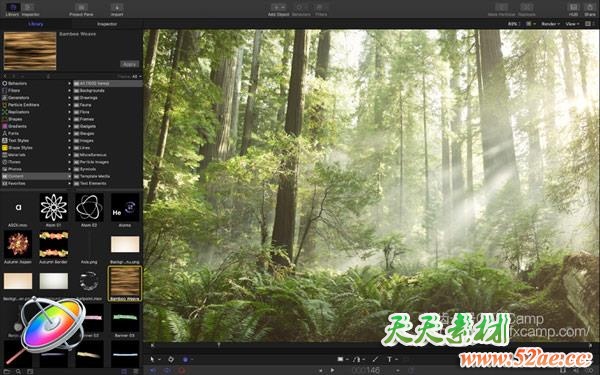The width and height of the screenshot is (600, 375).
Task: Click the Replicate toolbar icon
Action: tap(527, 7)
